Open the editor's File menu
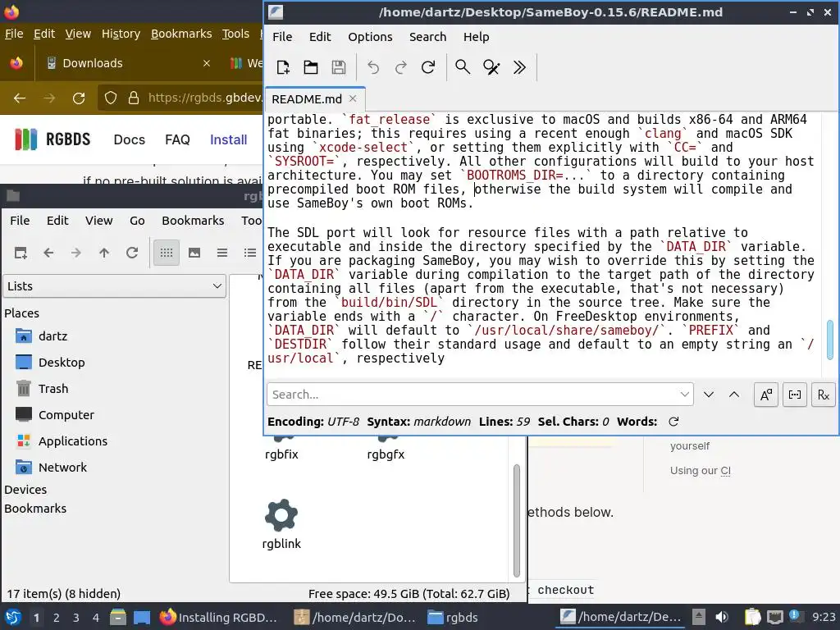This screenshot has height=630, width=840. click(x=282, y=37)
